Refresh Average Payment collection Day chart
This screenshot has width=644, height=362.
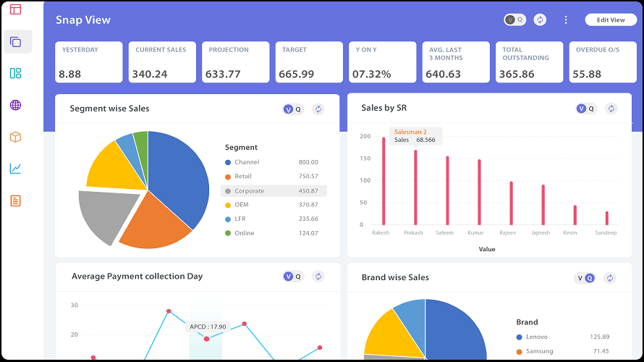[318, 277]
